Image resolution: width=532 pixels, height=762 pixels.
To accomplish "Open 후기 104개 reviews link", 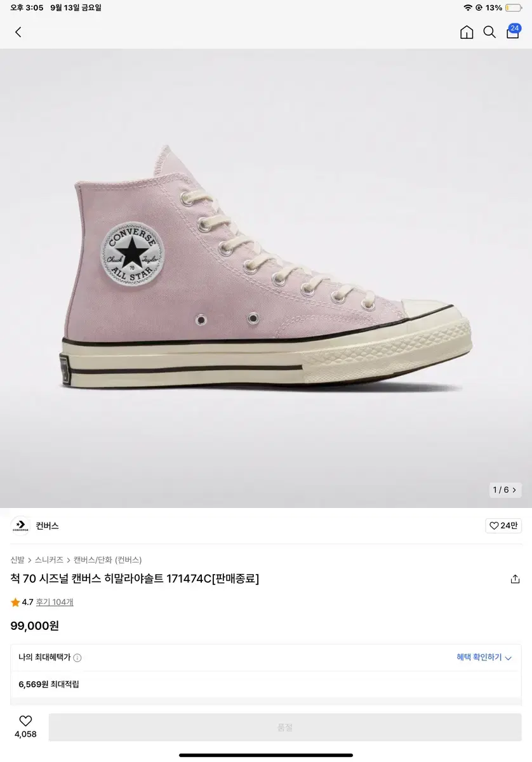I will point(55,602).
